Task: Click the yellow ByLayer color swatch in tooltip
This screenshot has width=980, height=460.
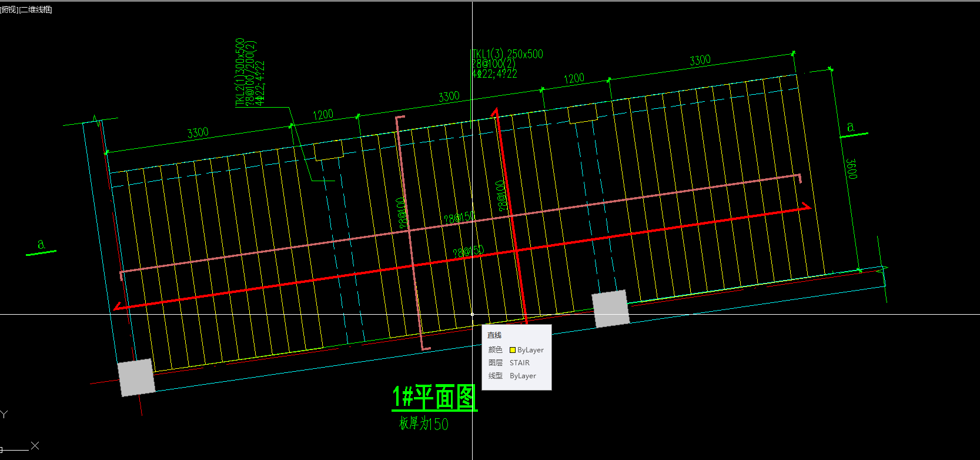Action: (512, 350)
